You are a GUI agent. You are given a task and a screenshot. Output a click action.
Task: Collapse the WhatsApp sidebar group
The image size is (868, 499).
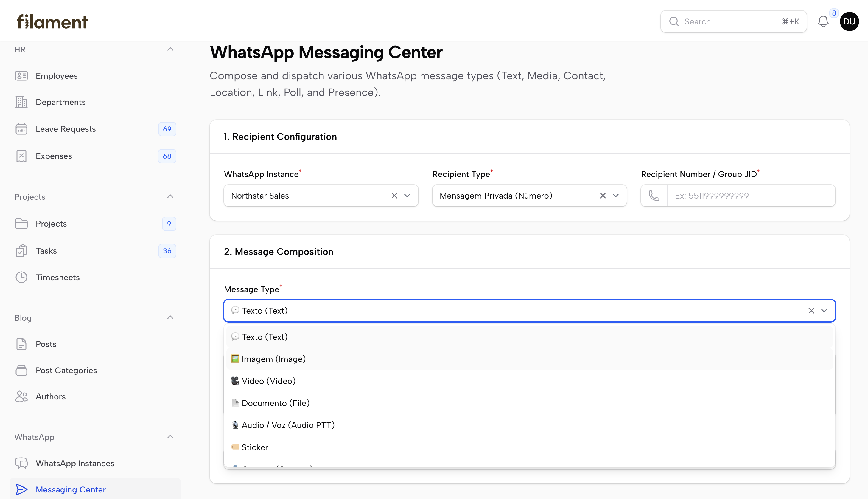pyautogui.click(x=170, y=437)
